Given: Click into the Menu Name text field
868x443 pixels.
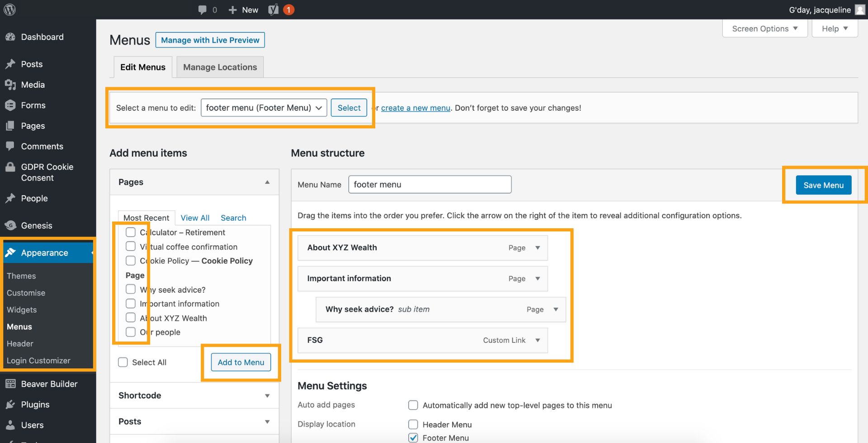Looking at the screenshot, I should pyautogui.click(x=429, y=184).
